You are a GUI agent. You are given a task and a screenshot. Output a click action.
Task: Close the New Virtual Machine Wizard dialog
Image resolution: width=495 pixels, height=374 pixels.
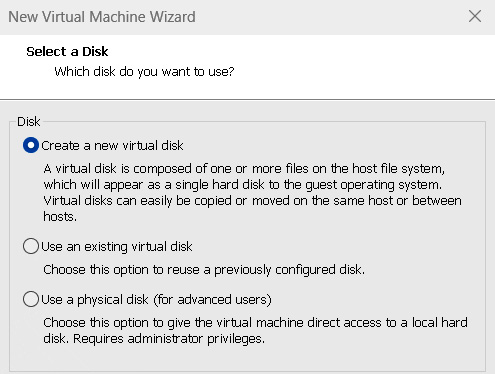[x=475, y=16]
